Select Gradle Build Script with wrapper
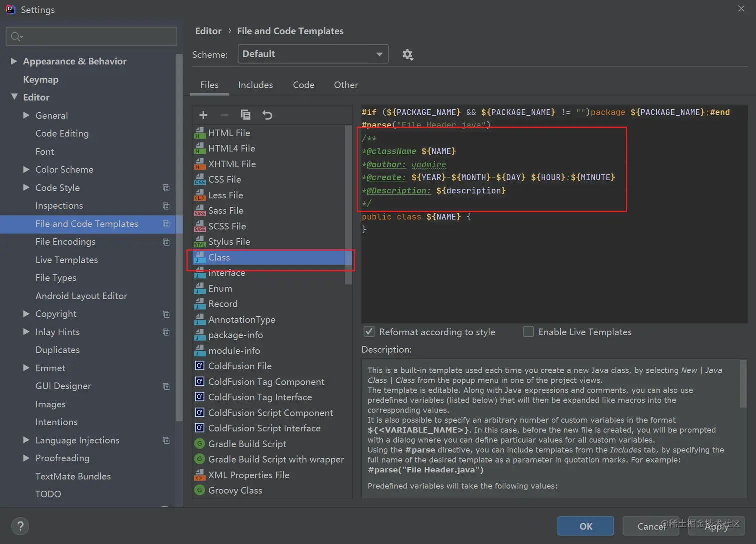The height and width of the screenshot is (544, 756). pyautogui.click(x=270, y=459)
